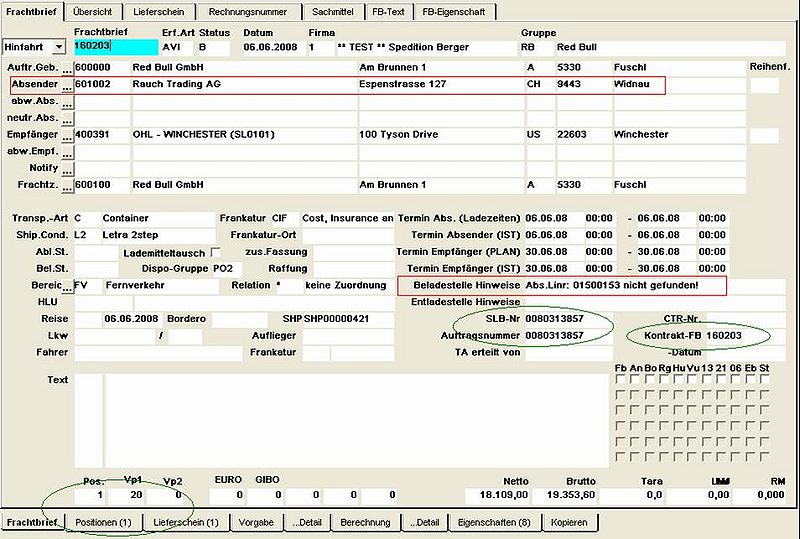
Task: Tick the first-row Fb checkbox
Action: pyautogui.click(x=620, y=379)
